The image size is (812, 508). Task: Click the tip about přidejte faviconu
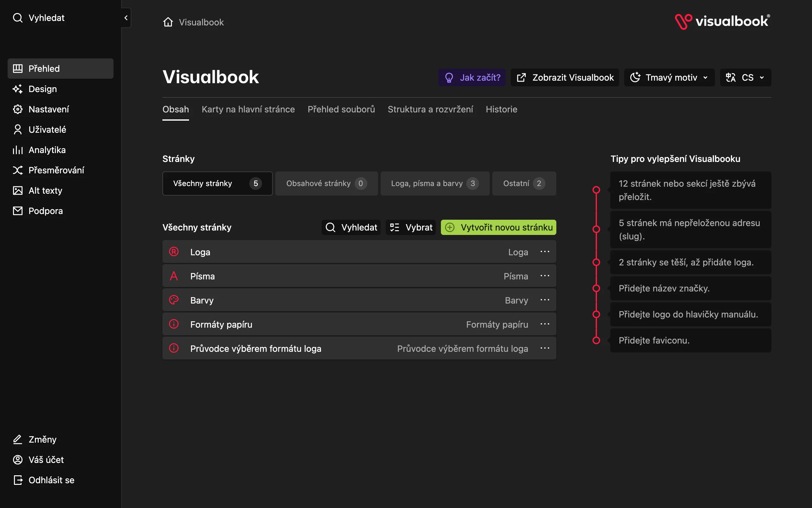point(691,340)
